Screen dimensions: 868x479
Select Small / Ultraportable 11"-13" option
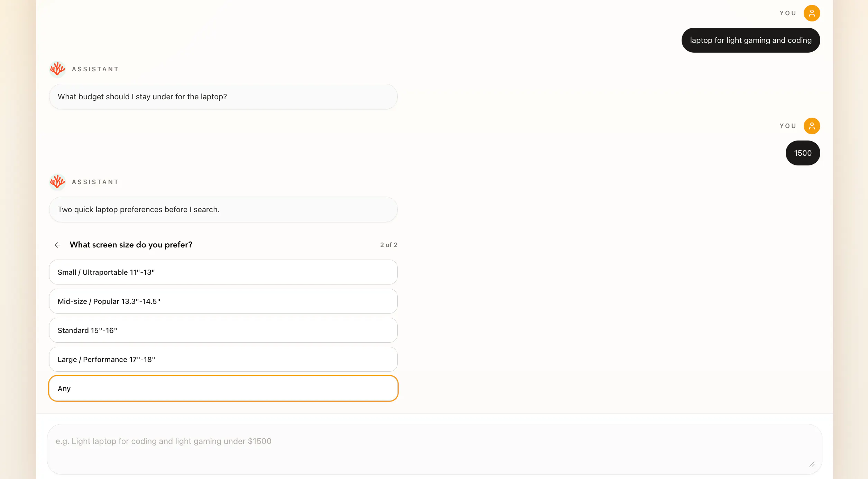(223, 272)
